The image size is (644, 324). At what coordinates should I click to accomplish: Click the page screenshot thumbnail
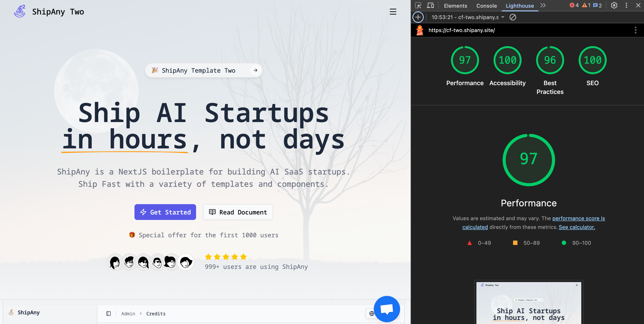(x=528, y=303)
